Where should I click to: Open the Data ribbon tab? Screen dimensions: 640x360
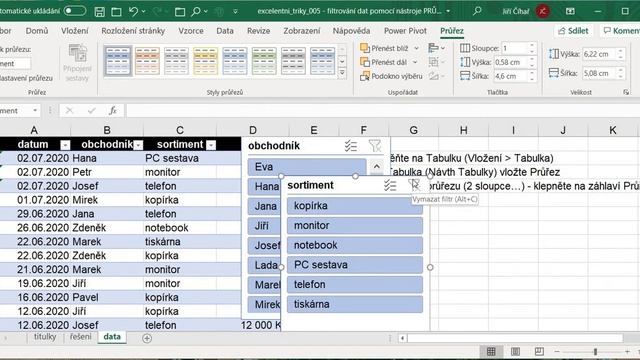tap(225, 31)
